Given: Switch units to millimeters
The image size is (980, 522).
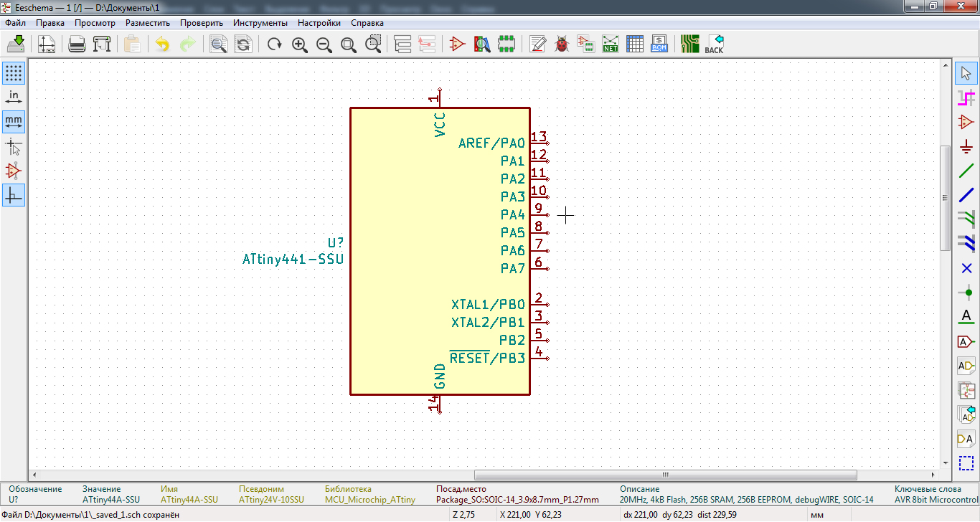Looking at the screenshot, I should pyautogui.click(x=14, y=122).
